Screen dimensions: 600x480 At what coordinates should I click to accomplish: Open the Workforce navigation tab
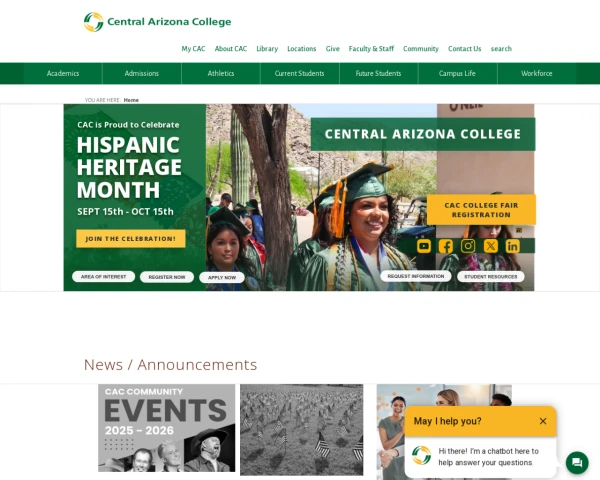point(536,73)
